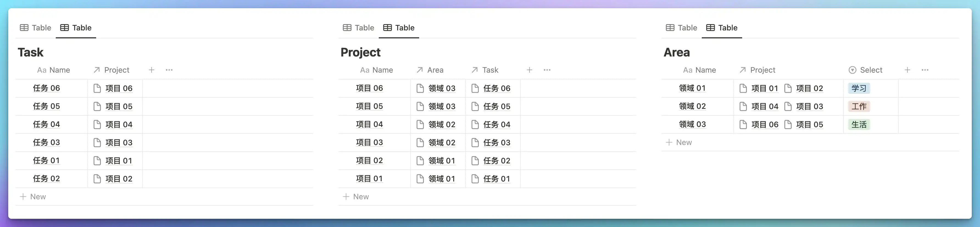Click the blue 学习 select tag
This screenshot has height=227, width=980.
(x=859, y=88)
